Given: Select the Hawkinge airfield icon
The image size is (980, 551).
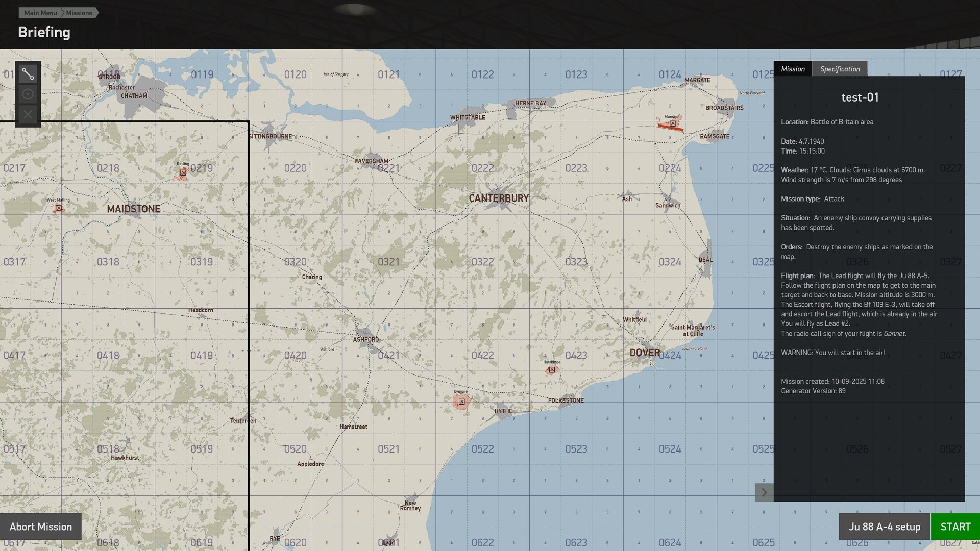Looking at the screenshot, I should (552, 370).
